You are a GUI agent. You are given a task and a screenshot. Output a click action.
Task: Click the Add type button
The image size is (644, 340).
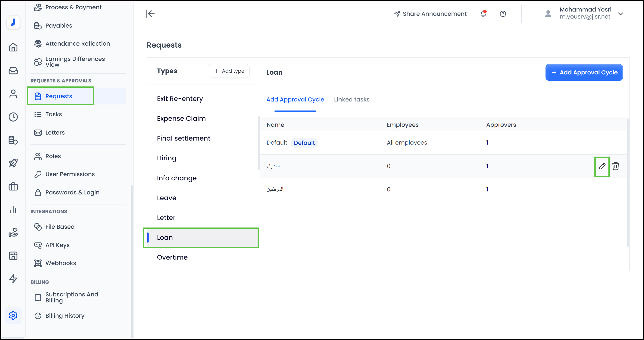point(229,71)
